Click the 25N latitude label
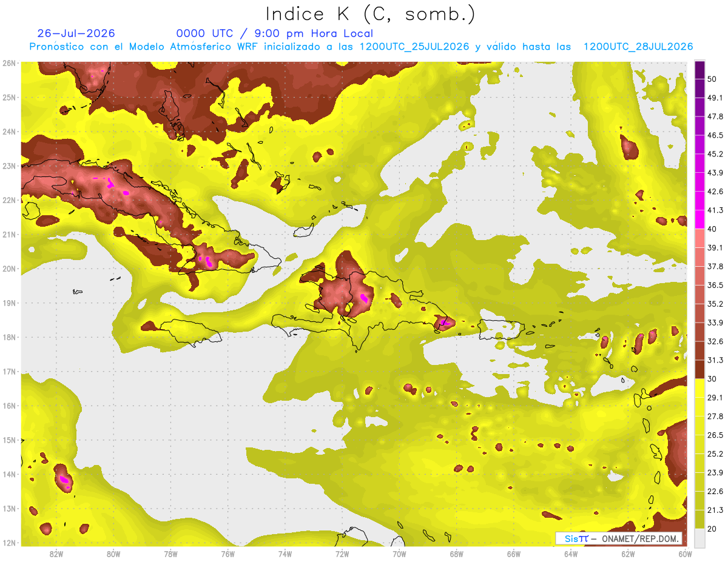 [x=9, y=97]
